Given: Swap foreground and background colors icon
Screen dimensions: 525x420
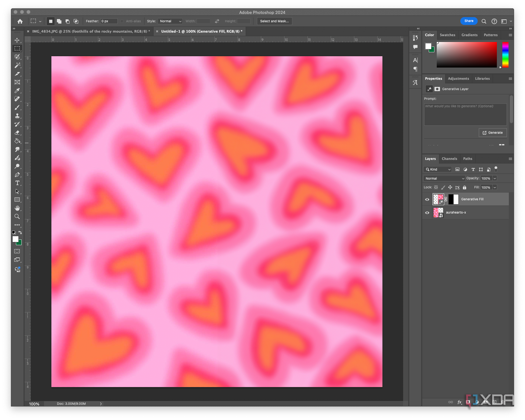Looking at the screenshot, I should tap(20, 233).
